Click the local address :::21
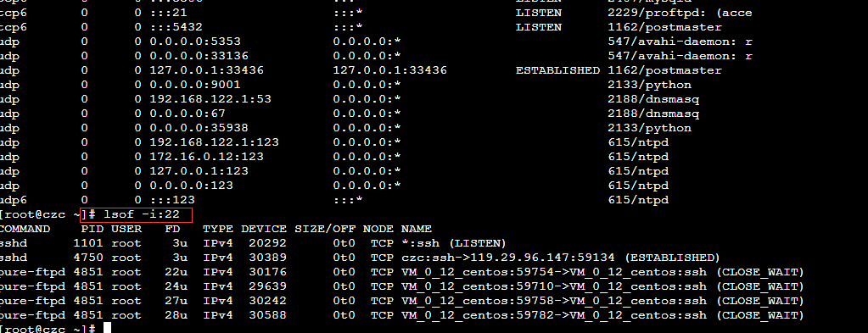 coord(168,13)
